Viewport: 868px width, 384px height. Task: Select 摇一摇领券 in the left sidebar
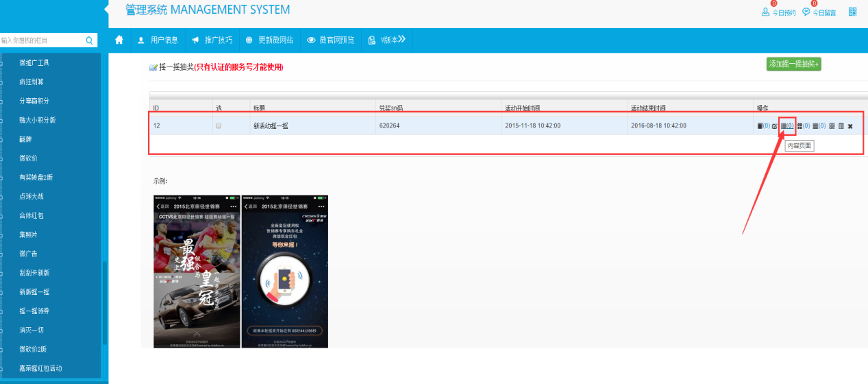tap(34, 311)
